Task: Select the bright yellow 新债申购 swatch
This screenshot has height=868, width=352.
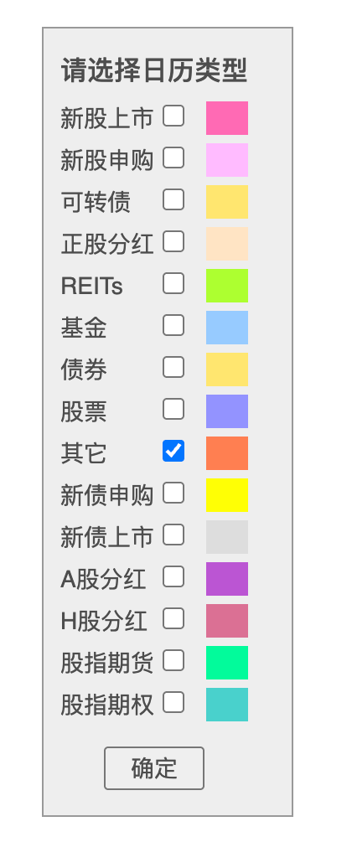Action: pyautogui.click(x=227, y=495)
